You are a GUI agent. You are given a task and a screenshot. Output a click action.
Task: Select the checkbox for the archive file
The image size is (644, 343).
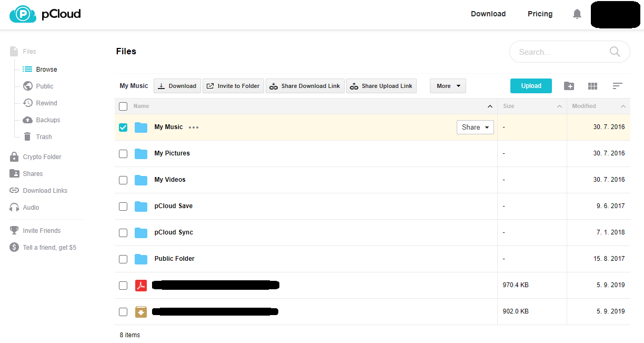[x=123, y=312]
